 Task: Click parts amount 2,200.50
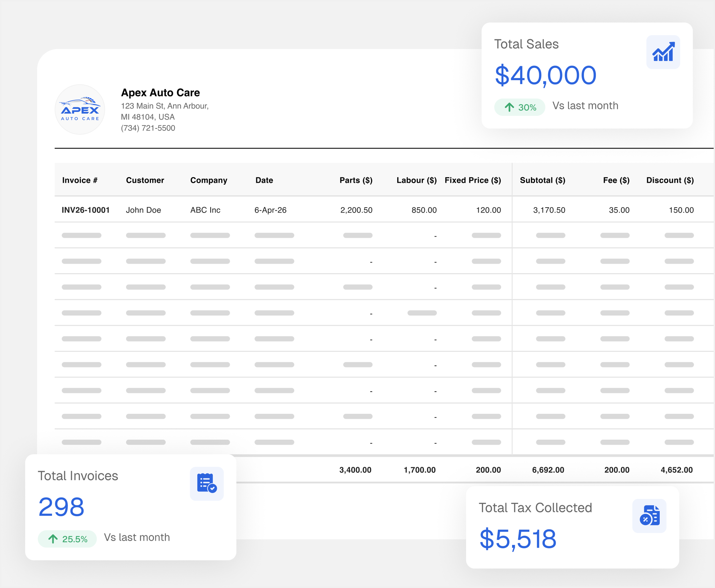pyautogui.click(x=356, y=210)
